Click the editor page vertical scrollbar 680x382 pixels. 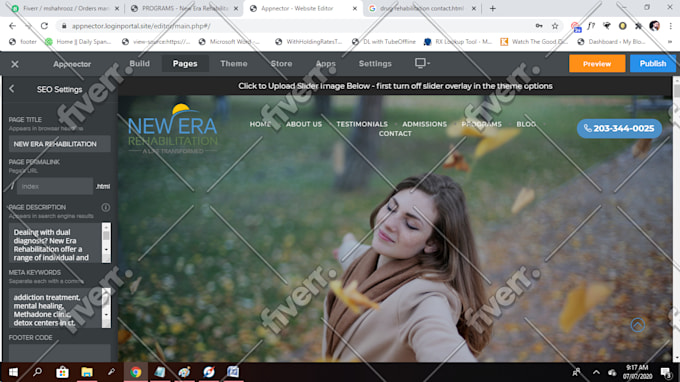[x=676, y=219]
